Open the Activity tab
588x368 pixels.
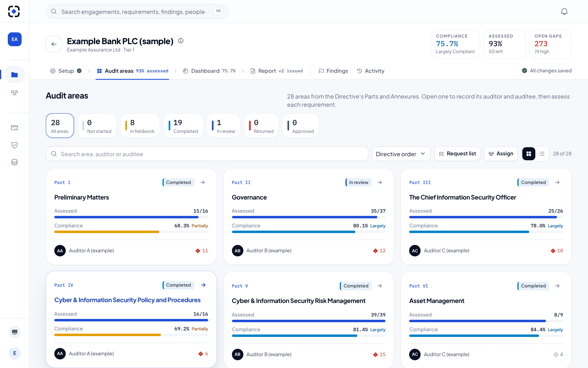[371, 71]
